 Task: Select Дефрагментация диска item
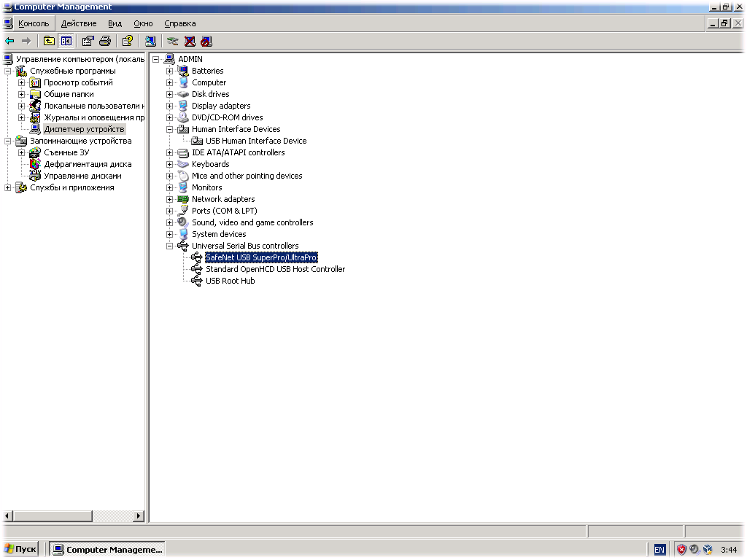click(x=88, y=164)
